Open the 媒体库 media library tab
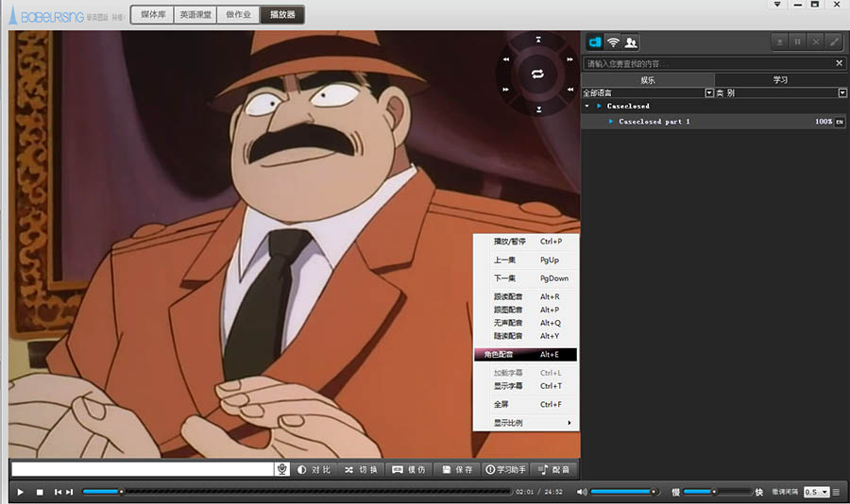Viewport: 850px width, 504px height. click(153, 15)
